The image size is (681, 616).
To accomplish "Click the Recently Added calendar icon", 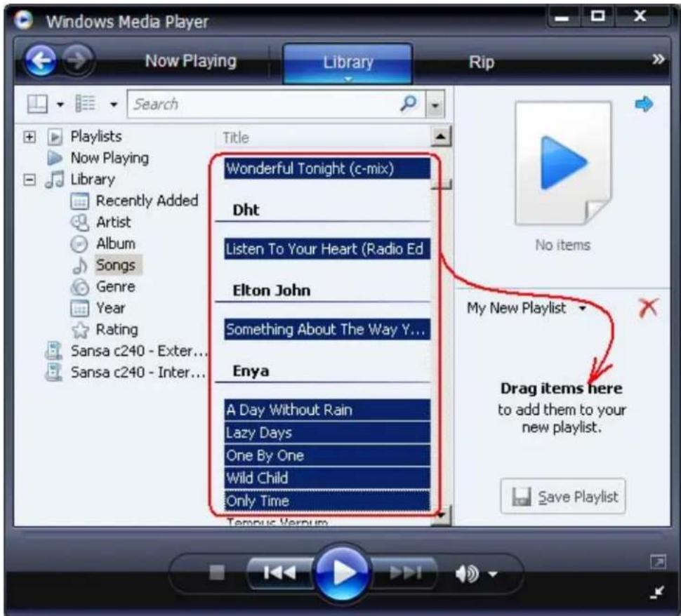I will [x=79, y=201].
